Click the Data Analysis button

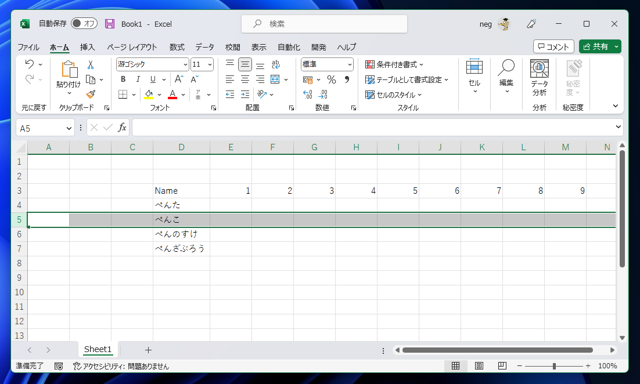[539, 78]
